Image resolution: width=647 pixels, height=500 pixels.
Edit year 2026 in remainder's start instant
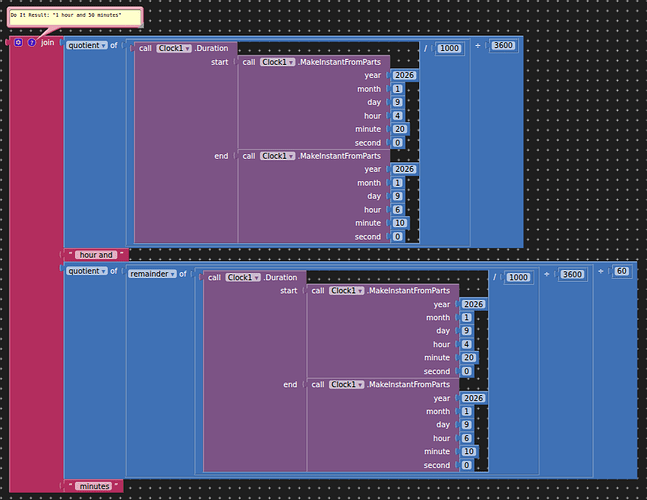point(473,304)
